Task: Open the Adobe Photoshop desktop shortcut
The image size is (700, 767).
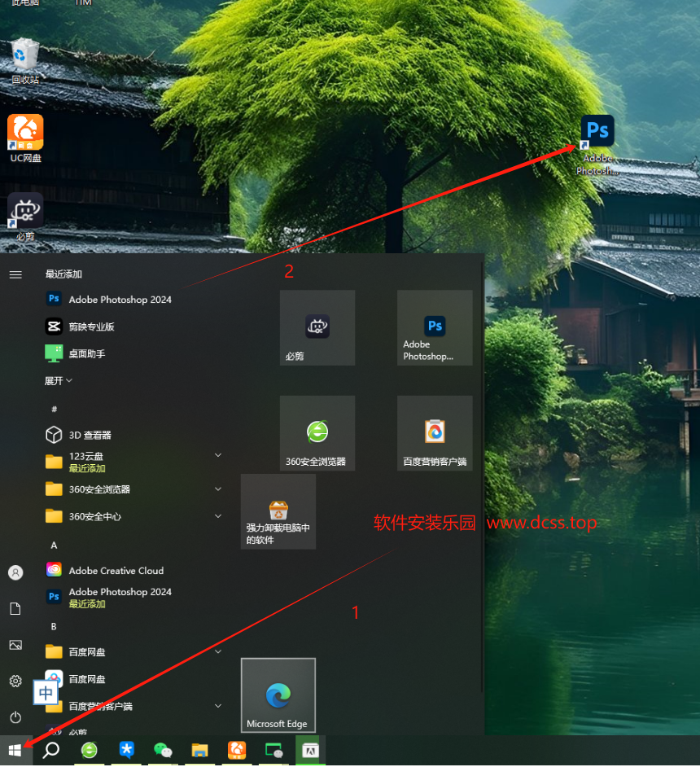Action: click(597, 132)
